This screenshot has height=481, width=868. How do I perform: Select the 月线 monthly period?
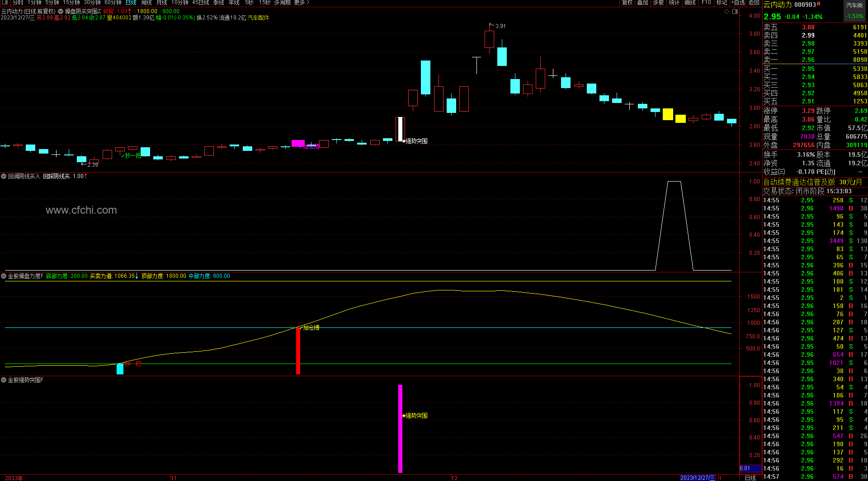[162, 3]
